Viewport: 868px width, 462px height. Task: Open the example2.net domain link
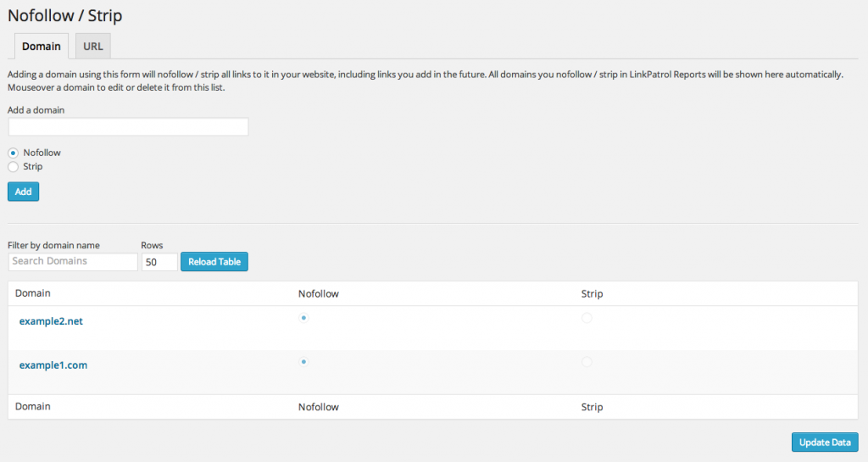coord(51,321)
